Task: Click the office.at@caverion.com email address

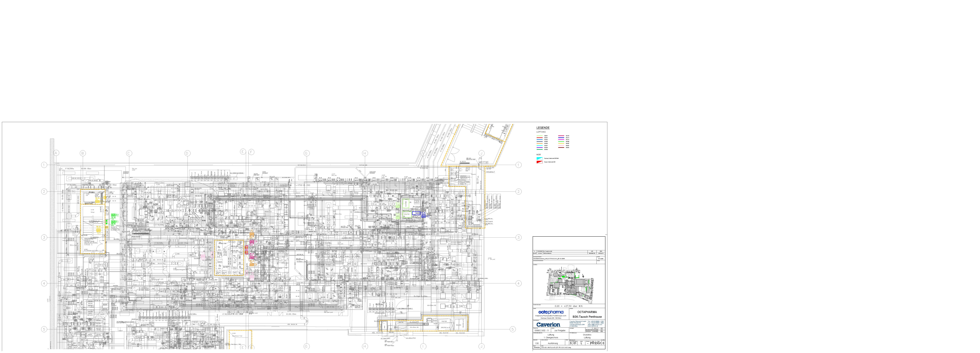Action: point(595,325)
